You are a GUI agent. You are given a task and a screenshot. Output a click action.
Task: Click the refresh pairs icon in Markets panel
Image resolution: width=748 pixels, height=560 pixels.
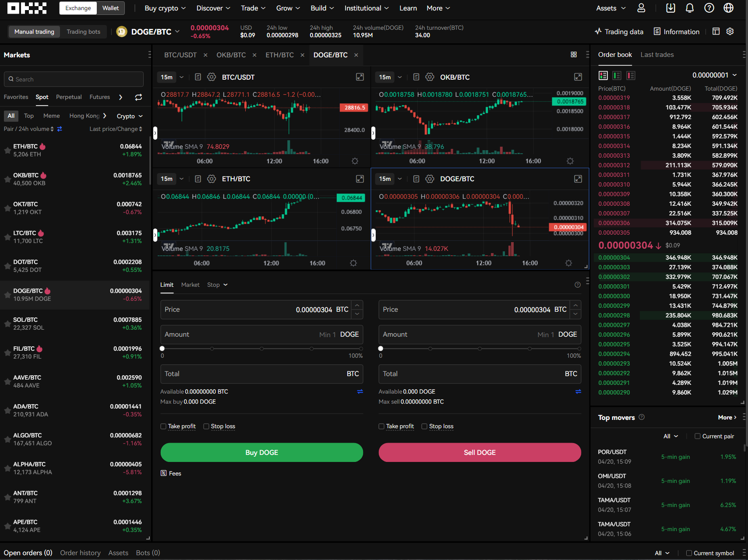(x=138, y=97)
